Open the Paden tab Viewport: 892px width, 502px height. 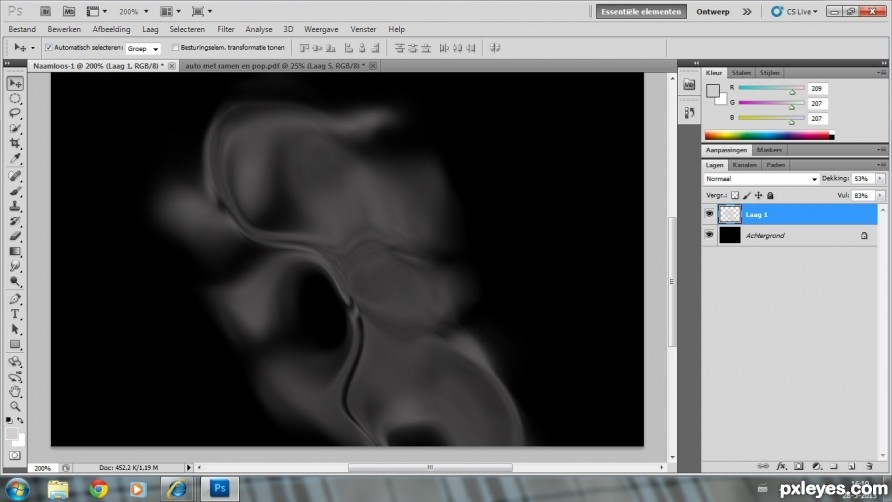coord(775,165)
